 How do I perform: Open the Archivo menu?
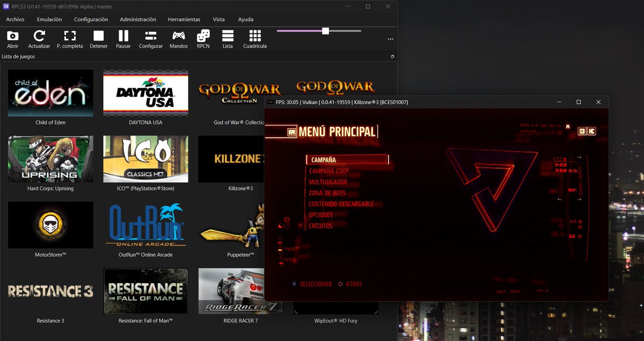point(15,19)
